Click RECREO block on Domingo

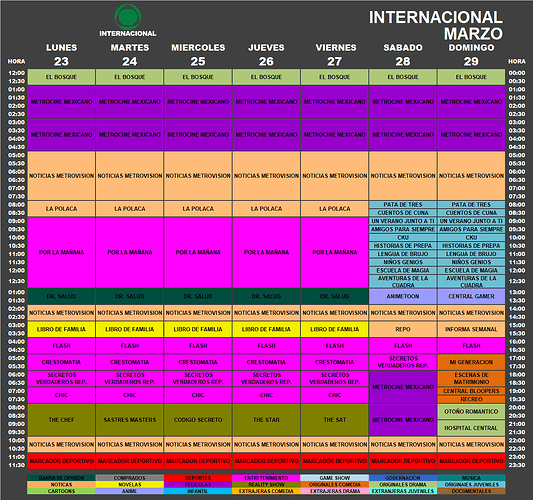coord(471,399)
